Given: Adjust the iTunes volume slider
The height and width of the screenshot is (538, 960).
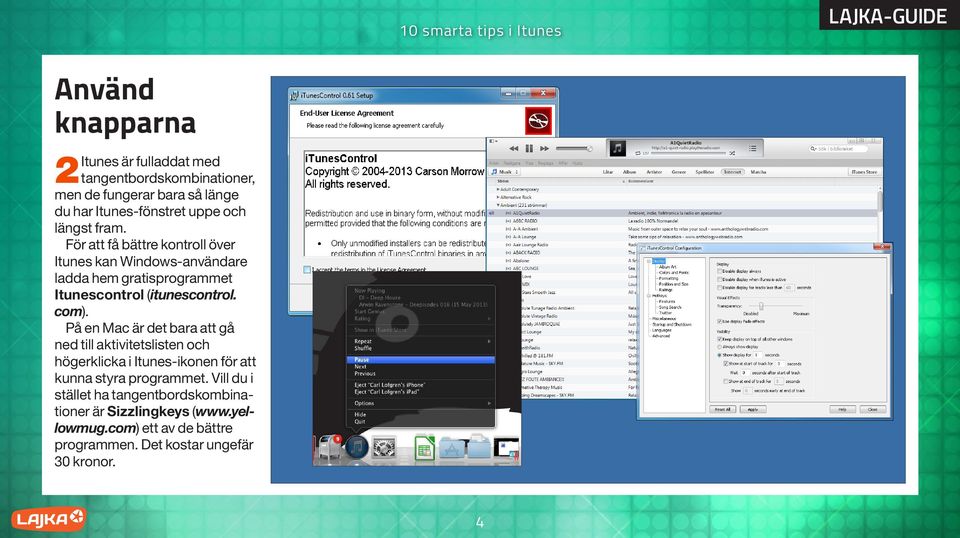Looking at the screenshot, I should tap(574, 148).
